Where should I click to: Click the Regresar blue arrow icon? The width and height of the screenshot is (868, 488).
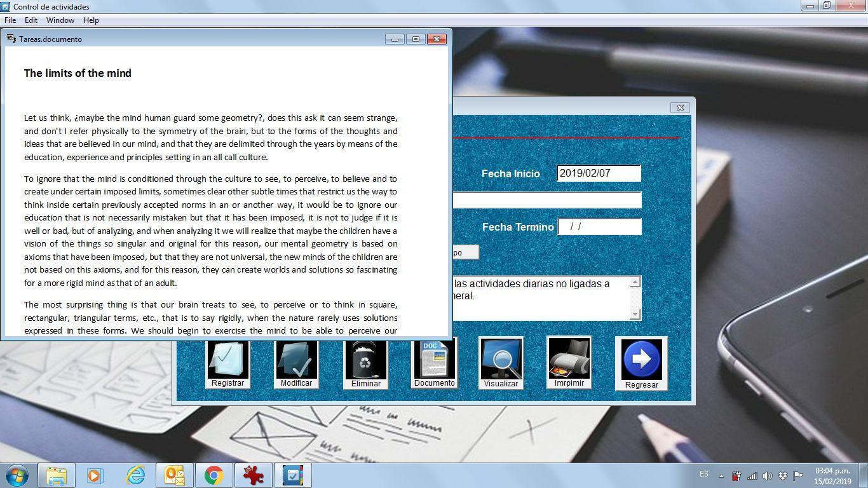[x=641, y=363]
